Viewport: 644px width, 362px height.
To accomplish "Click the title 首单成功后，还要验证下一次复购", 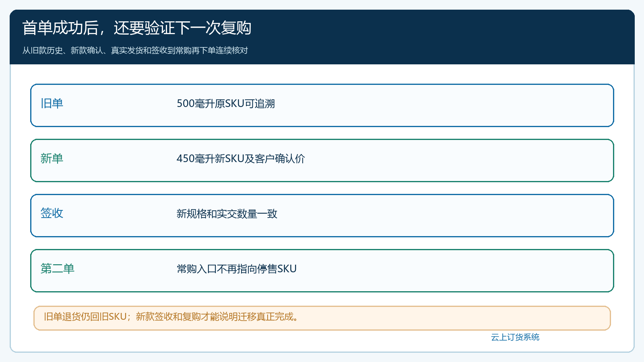I will pos(137,28).
